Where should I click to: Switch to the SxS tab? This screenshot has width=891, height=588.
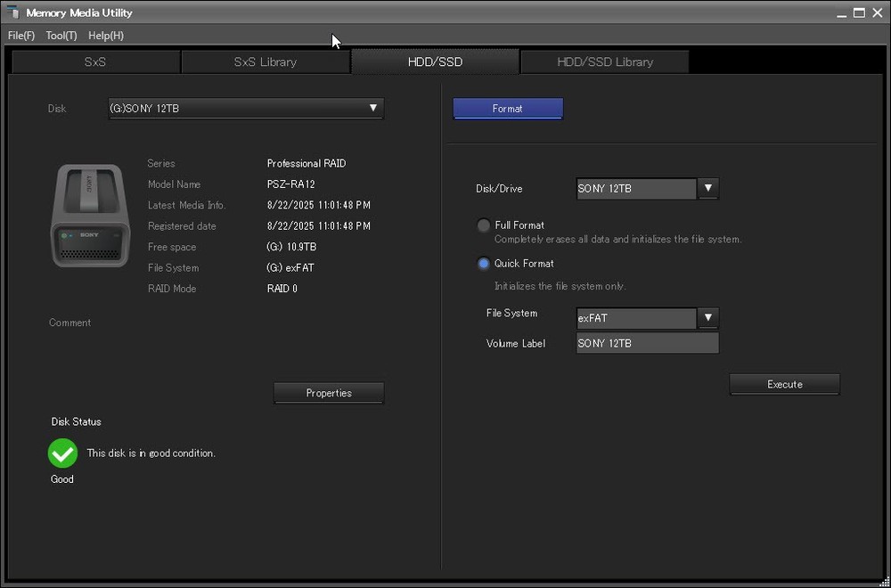coord(95,62)
